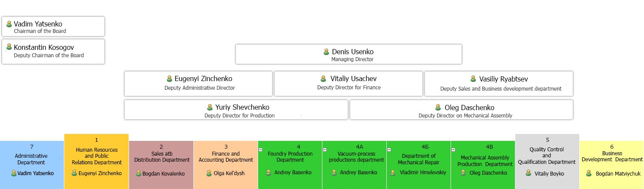Collapse the Foundry Production Department box
This screenshot has height=189, width=644.
(x=260, y=150)
